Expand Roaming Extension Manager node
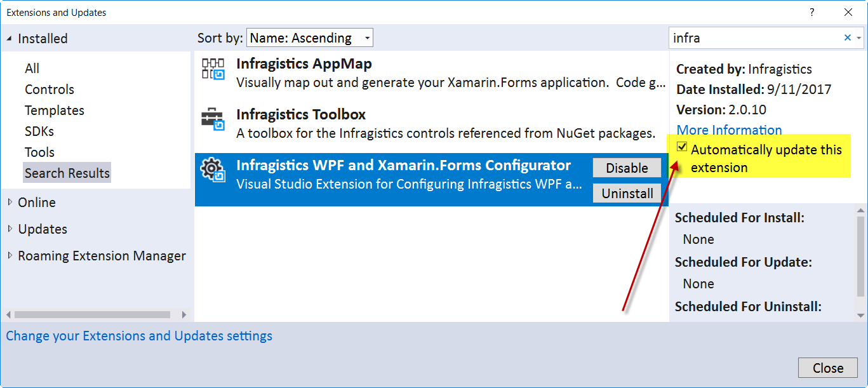This screenshot has height=388, width=868. [x=10, y=256]
